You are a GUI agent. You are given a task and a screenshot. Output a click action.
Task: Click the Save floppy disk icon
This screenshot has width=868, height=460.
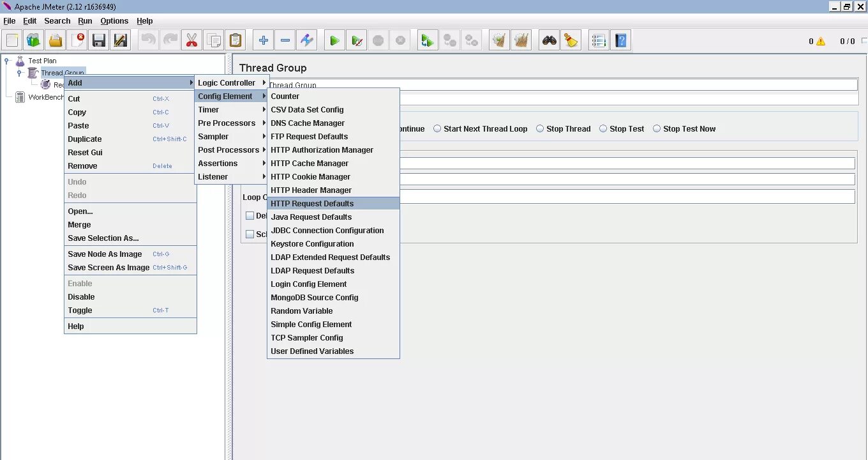click(99, 41)
